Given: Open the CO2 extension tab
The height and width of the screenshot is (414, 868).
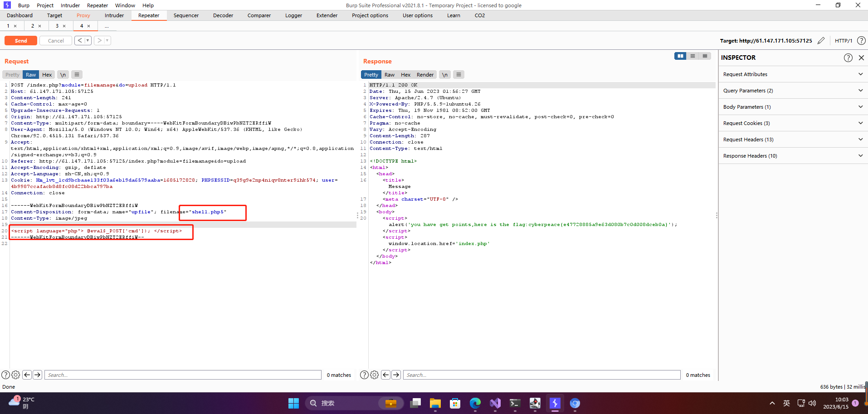Looking at the screenshot, I should point(480,15).
